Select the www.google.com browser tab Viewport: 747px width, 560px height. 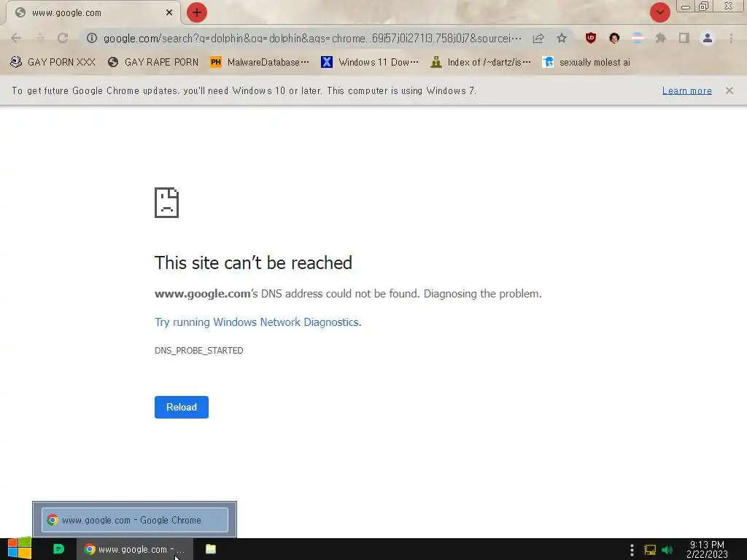tap(93, 13)
